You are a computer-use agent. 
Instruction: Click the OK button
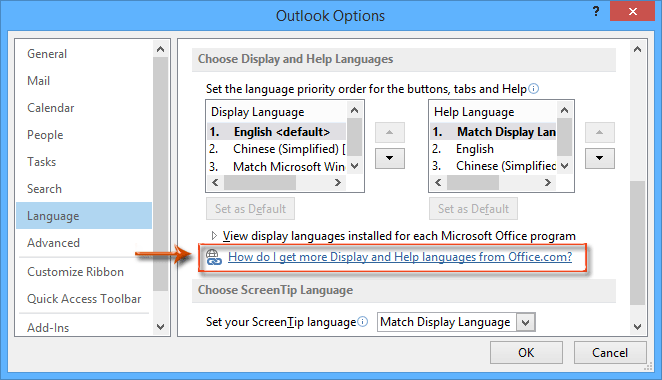[x=526, y=353]
